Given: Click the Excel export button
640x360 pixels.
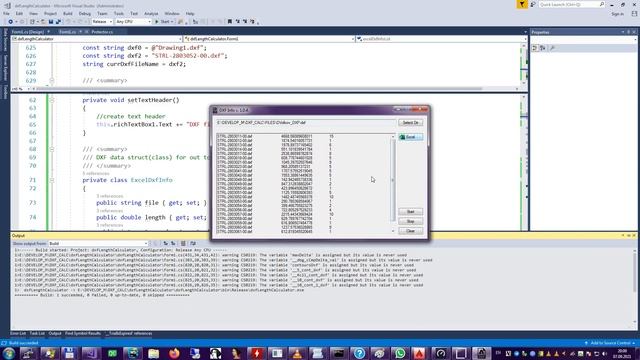Looking at the screenshot, I should click(410, 137).
